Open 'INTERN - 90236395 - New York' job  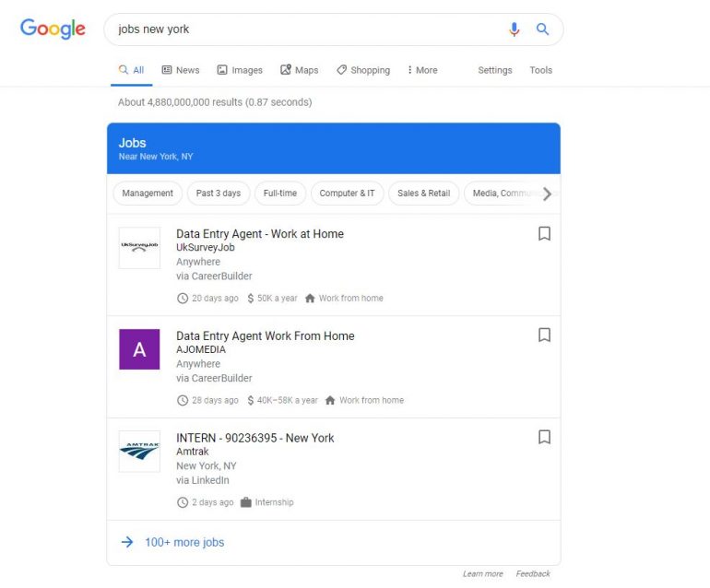[x=254, y=438]
